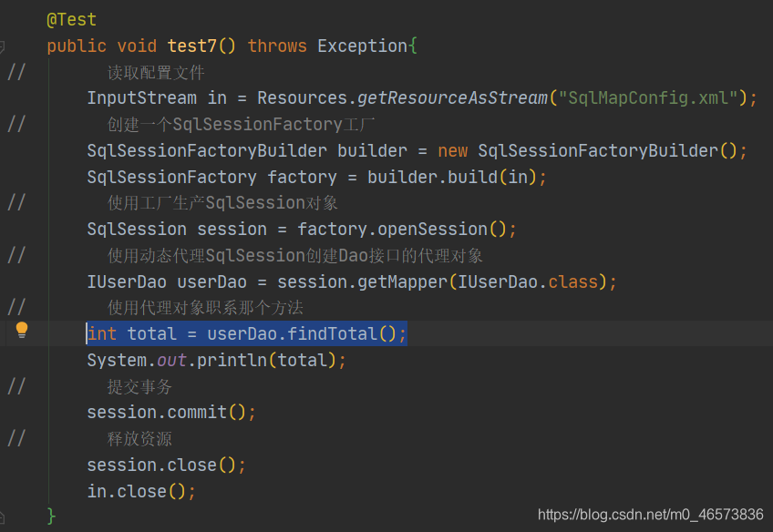
Task: Click builder.build(in) call
Action: pos(452,177)
